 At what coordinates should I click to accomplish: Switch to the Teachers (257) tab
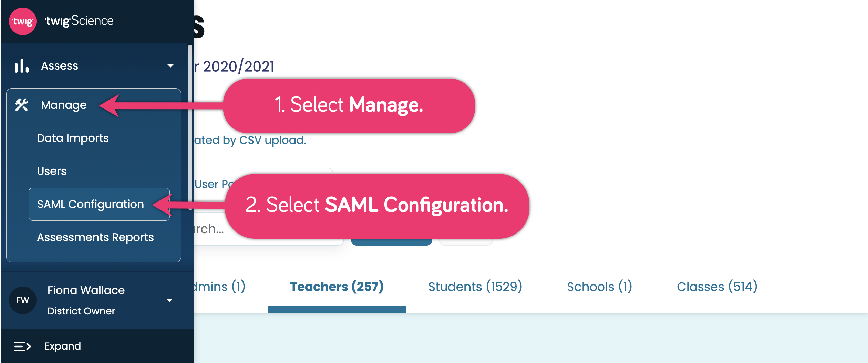337,287
